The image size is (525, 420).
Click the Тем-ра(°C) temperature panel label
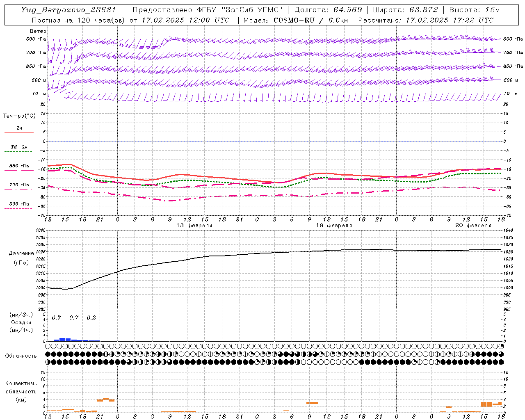19,116
